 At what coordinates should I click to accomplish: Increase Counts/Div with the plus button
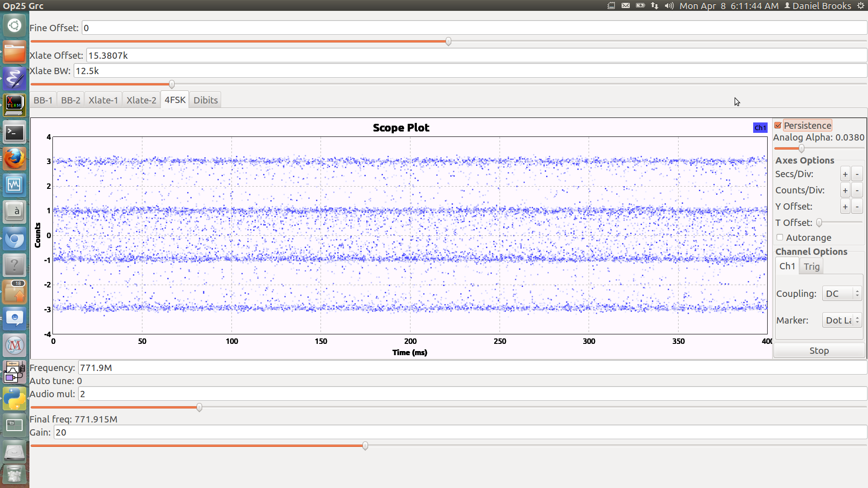[845, 191]
